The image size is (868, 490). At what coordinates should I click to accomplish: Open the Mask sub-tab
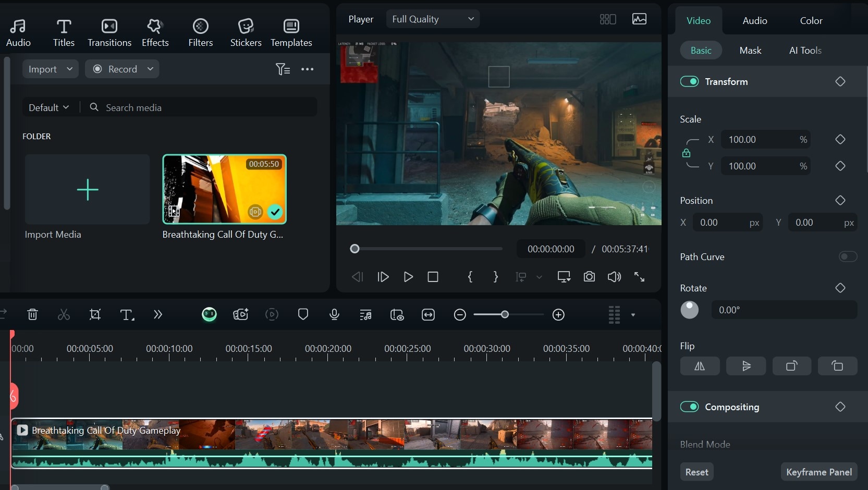click(750, 50)
